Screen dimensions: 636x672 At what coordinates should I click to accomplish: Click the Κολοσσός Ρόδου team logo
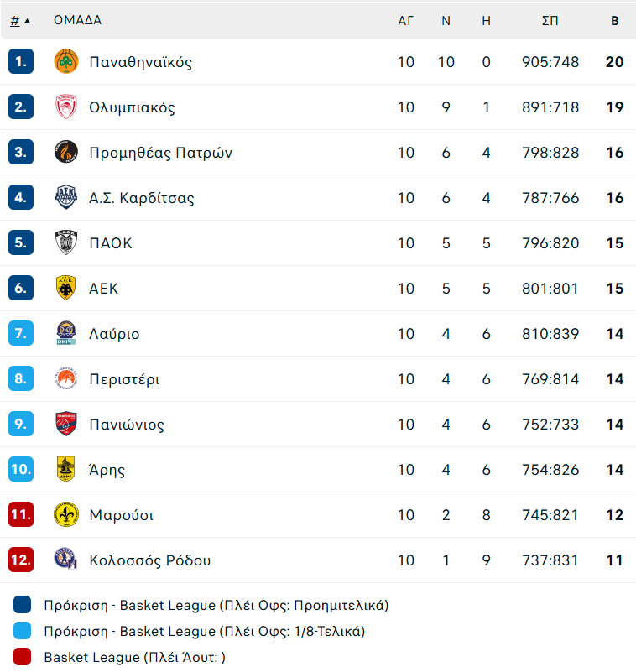click(x=66, y=560)
